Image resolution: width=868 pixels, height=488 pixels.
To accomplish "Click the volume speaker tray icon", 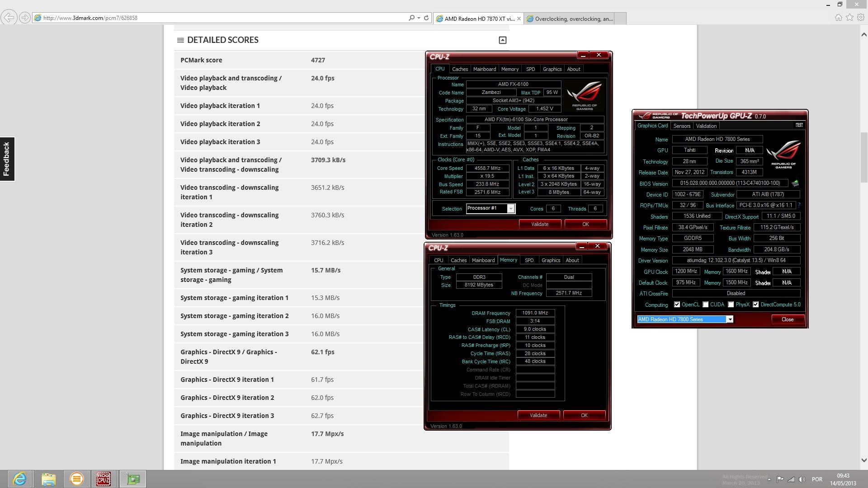I will [x=802, y=479].
